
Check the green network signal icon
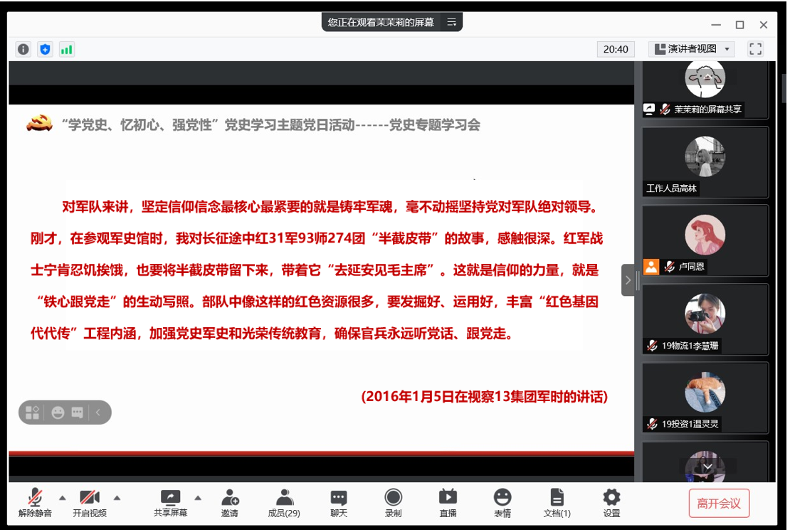[x=67, y=49]
